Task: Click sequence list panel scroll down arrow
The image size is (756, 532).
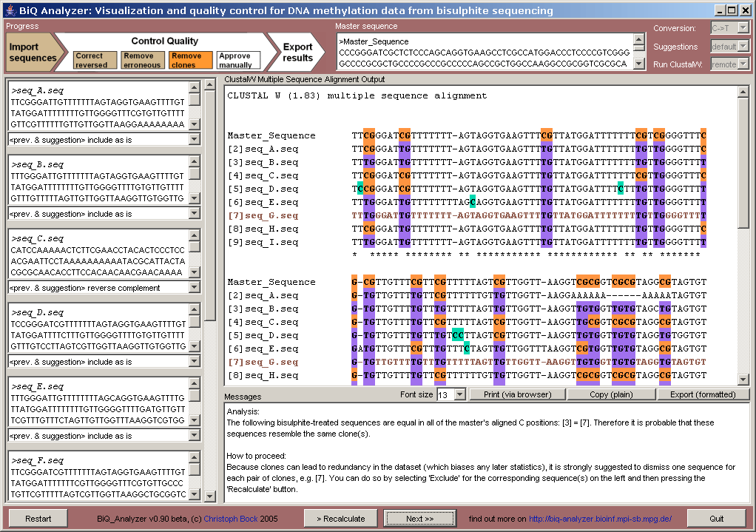Action: click(x=210, y=496)
